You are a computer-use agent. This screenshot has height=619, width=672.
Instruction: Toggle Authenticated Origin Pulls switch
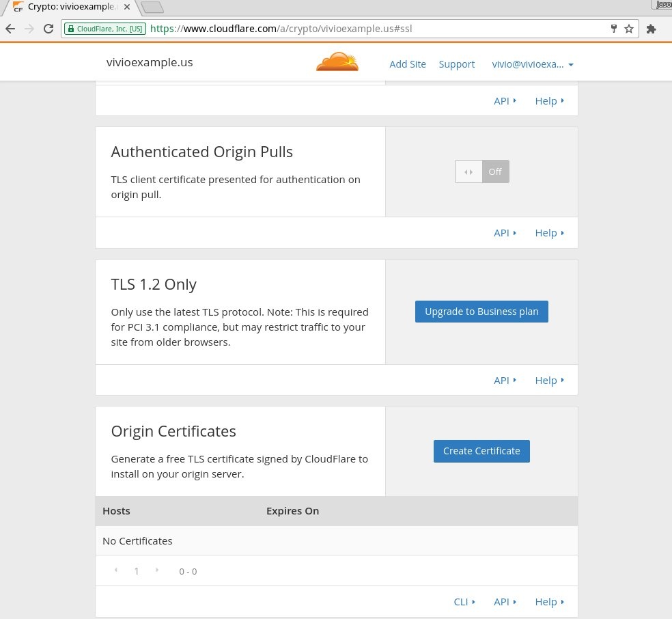click(482, 171)
